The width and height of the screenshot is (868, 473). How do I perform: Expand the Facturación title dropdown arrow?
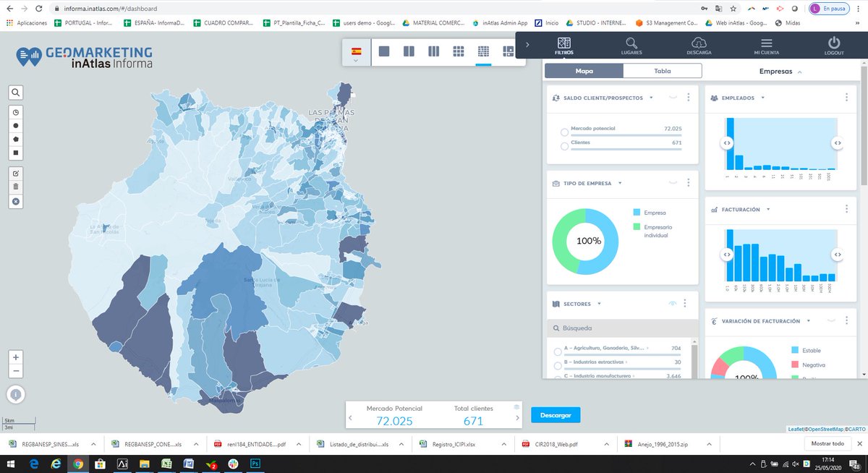pyautogui.click(x=768, y=210)
